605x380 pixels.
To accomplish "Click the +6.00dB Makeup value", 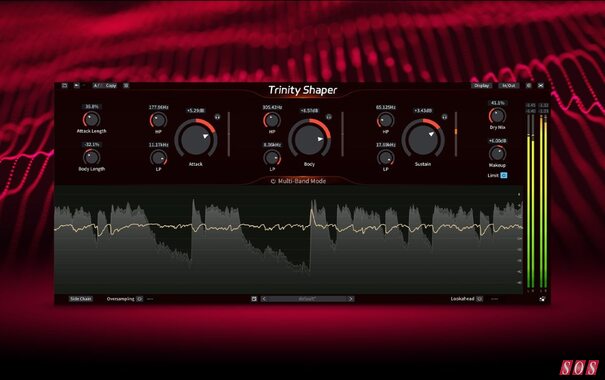I will (497, 141).
